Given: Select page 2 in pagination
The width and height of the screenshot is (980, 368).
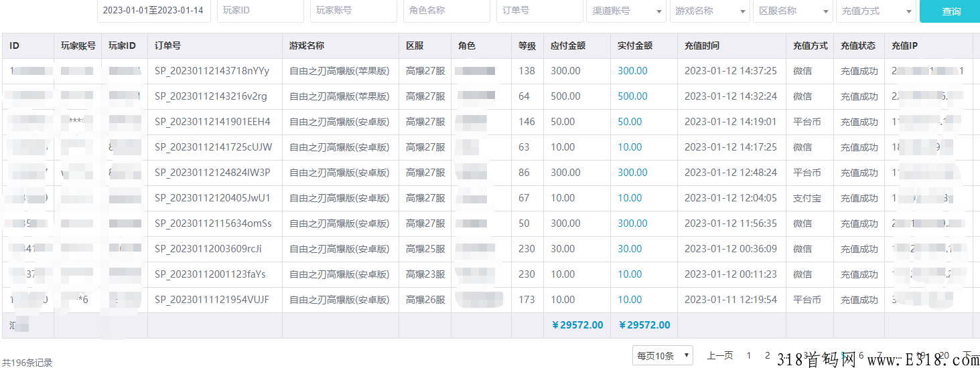Looking at the screenshot, I should click(768, 356).
